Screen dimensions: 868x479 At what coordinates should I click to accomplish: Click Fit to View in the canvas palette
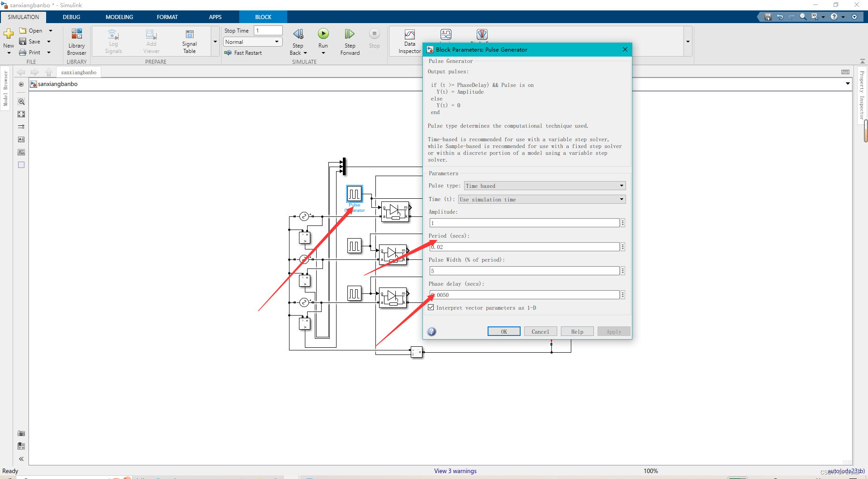21,114
